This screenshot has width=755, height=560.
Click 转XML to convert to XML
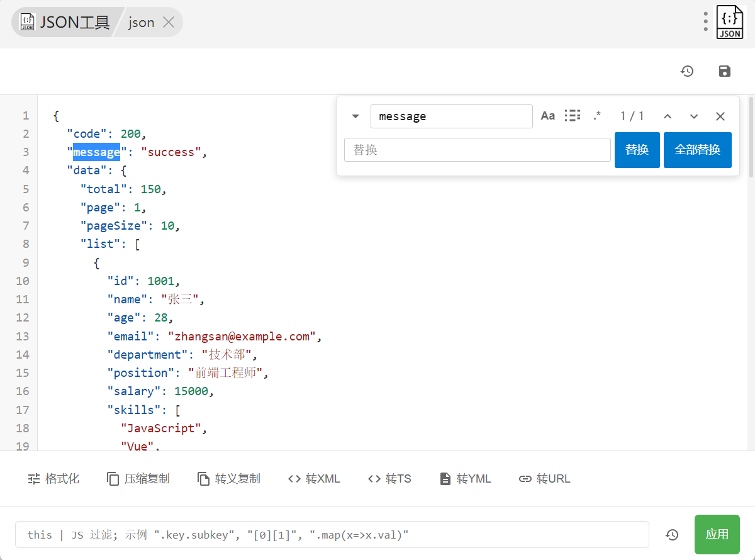(314, 479)
